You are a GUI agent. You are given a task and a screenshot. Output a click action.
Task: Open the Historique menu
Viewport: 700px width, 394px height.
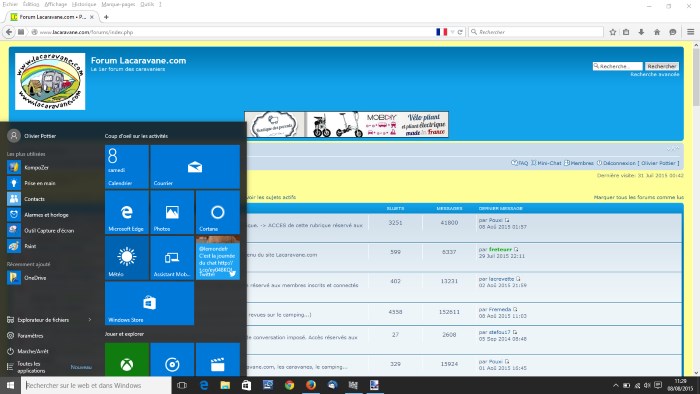84,4
